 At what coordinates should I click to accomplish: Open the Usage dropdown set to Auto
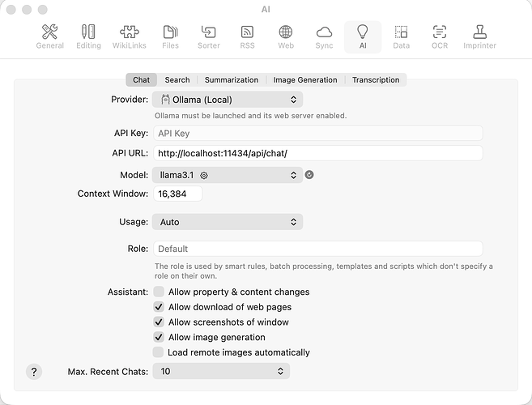click(x=228, y=222)
